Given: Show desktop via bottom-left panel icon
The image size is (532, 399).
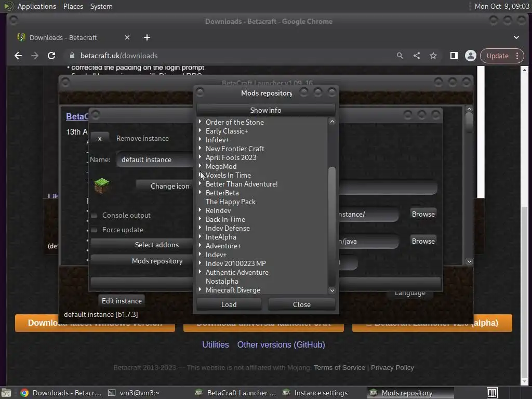Looking at the screenshot, I should [x=6, y=393].
